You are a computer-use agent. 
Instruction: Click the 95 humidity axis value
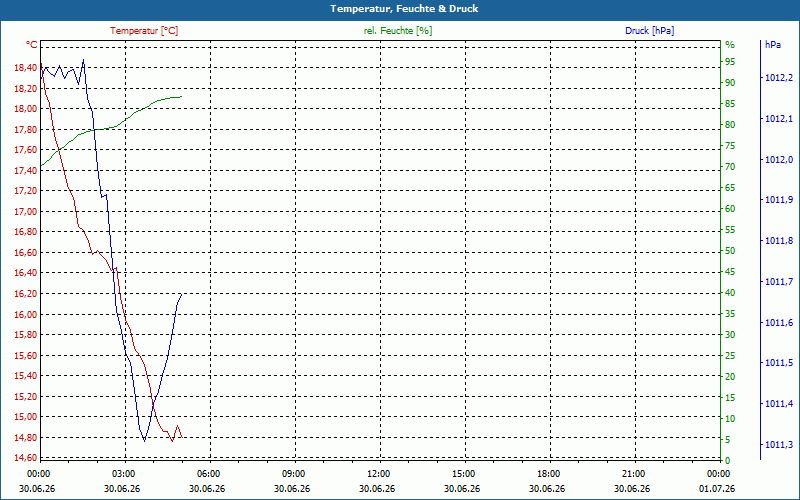pos(730,62)
